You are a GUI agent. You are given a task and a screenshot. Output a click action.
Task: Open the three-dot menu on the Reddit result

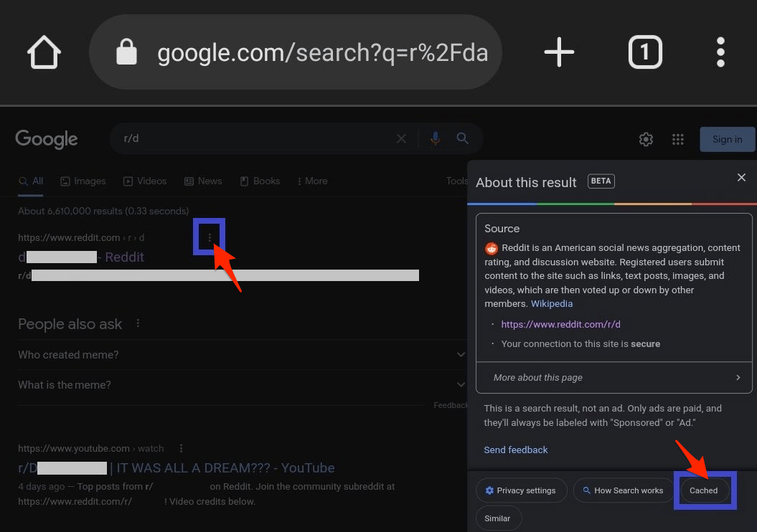pos(209,237)
